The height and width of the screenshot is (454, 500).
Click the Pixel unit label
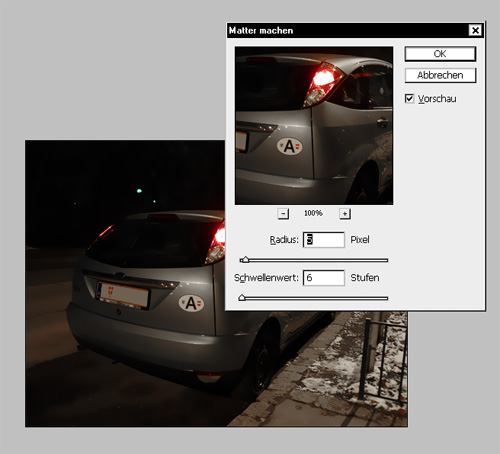pyautogui.click(x=360, y=240)
